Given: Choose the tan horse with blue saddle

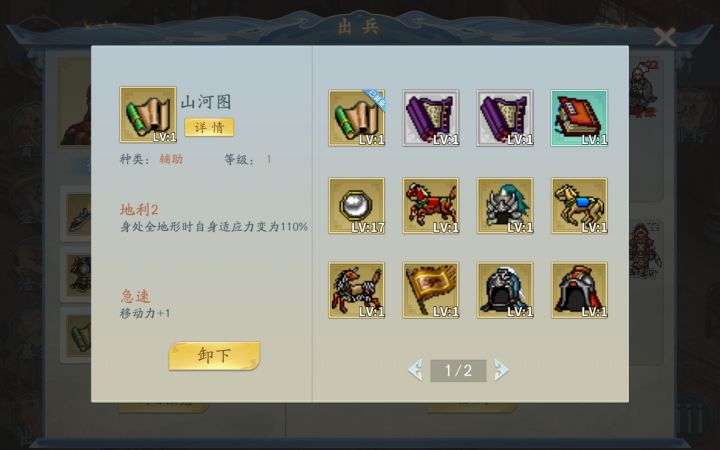Looking at the screenshot, I should click(579, 206).
